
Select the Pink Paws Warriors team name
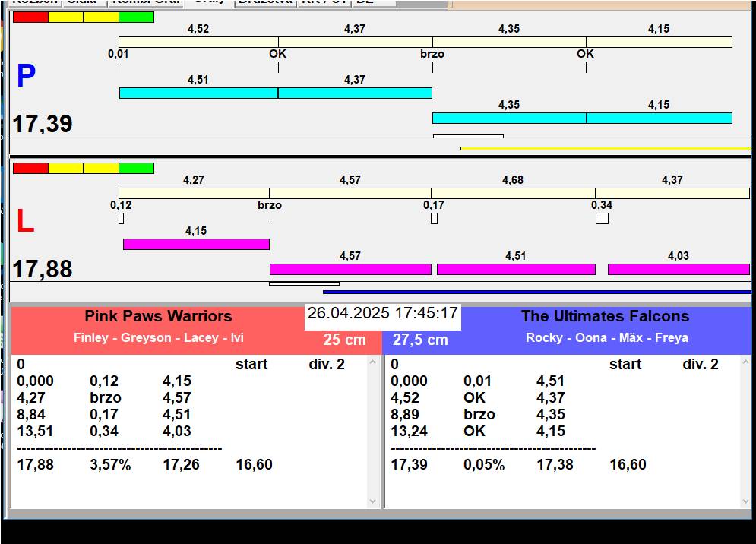(x=158, y=316)
